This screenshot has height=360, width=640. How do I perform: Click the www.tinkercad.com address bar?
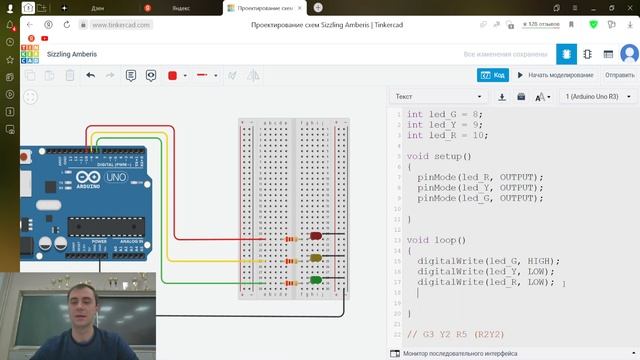(120, 25)
